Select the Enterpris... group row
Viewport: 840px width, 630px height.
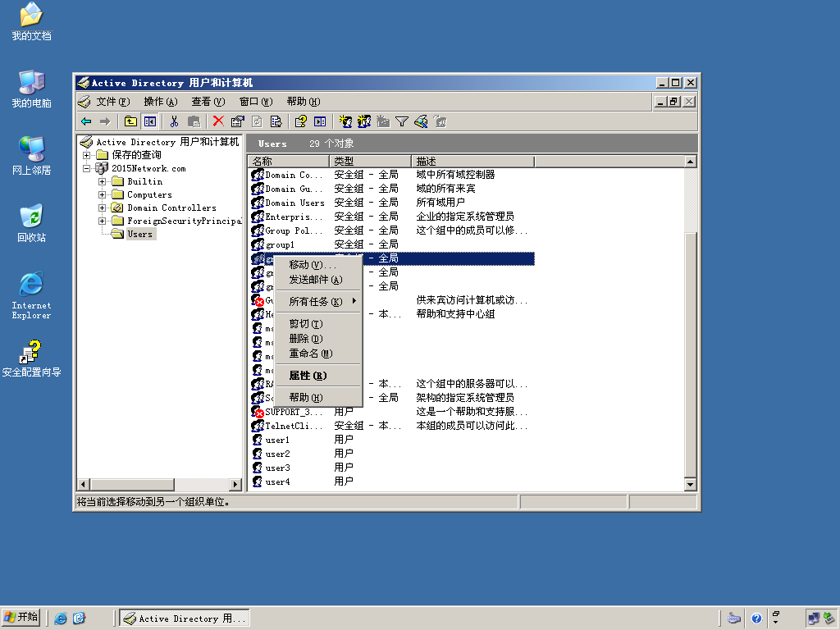(x=392, y=217)
